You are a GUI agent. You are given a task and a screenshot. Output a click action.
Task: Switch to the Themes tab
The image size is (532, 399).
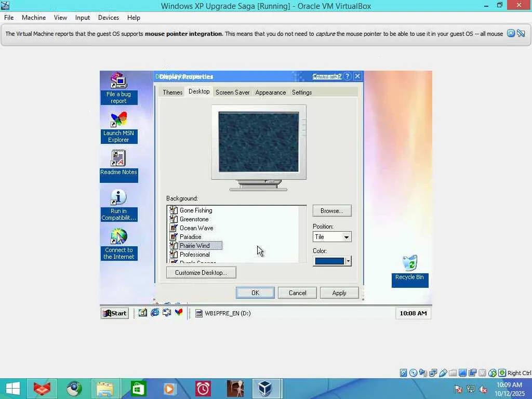(172, 92)
